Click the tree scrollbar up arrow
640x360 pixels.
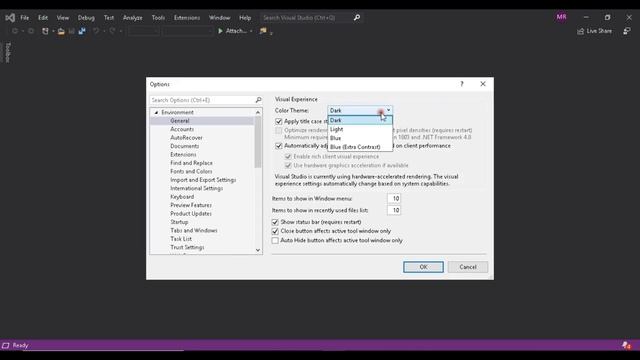258,112
